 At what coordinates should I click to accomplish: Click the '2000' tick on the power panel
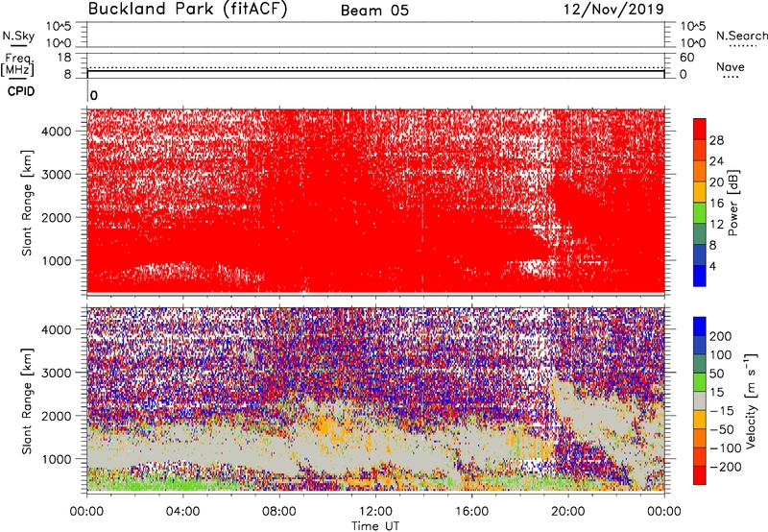click(x=57, y=217)
